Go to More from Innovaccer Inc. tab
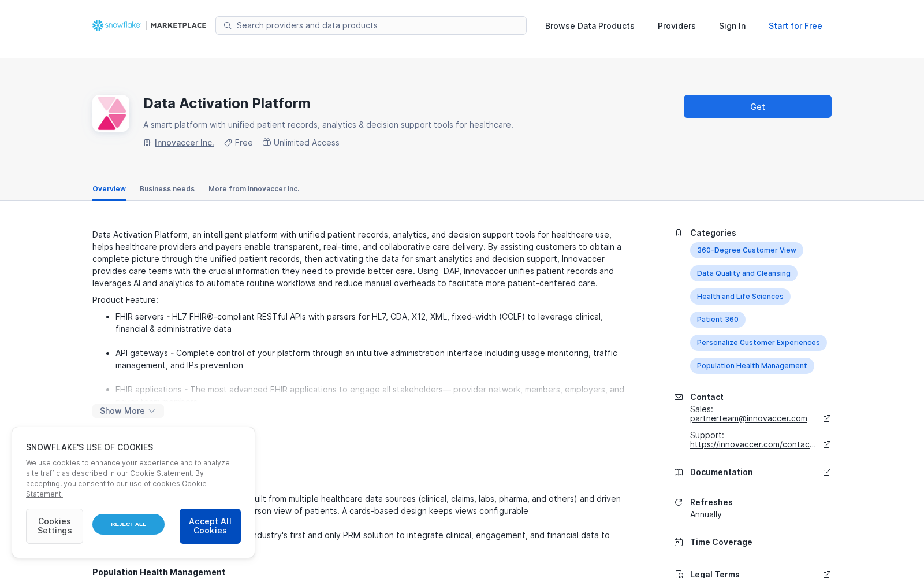 click(254, 189)
